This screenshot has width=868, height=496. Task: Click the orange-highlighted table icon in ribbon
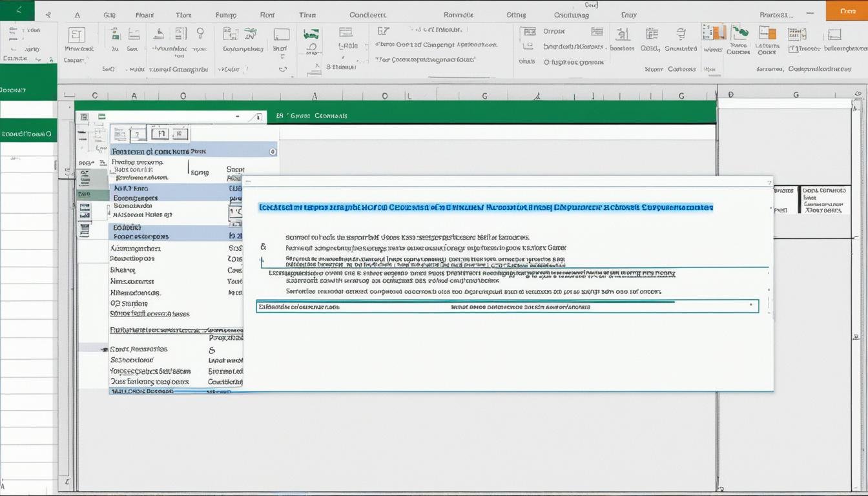coord(767,33)
